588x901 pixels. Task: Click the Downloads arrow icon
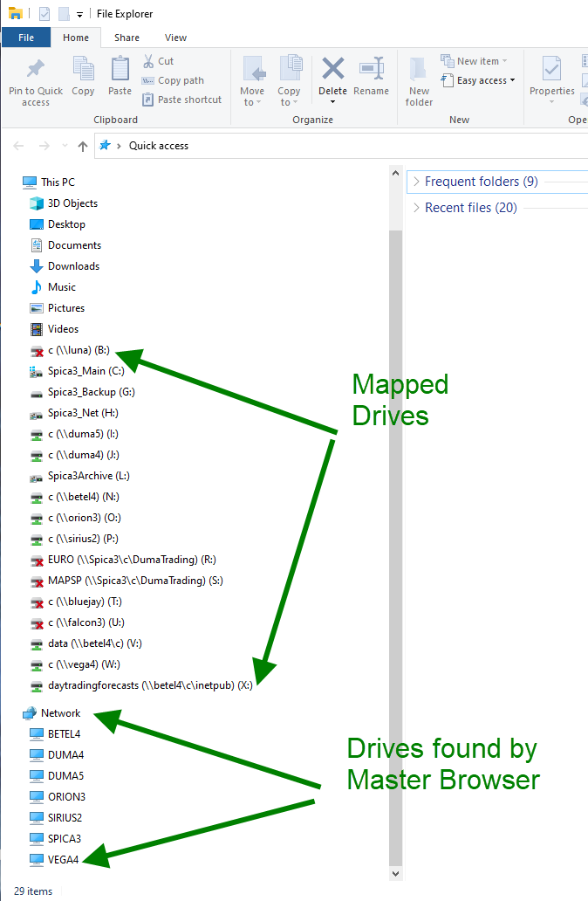coord(37,266)
